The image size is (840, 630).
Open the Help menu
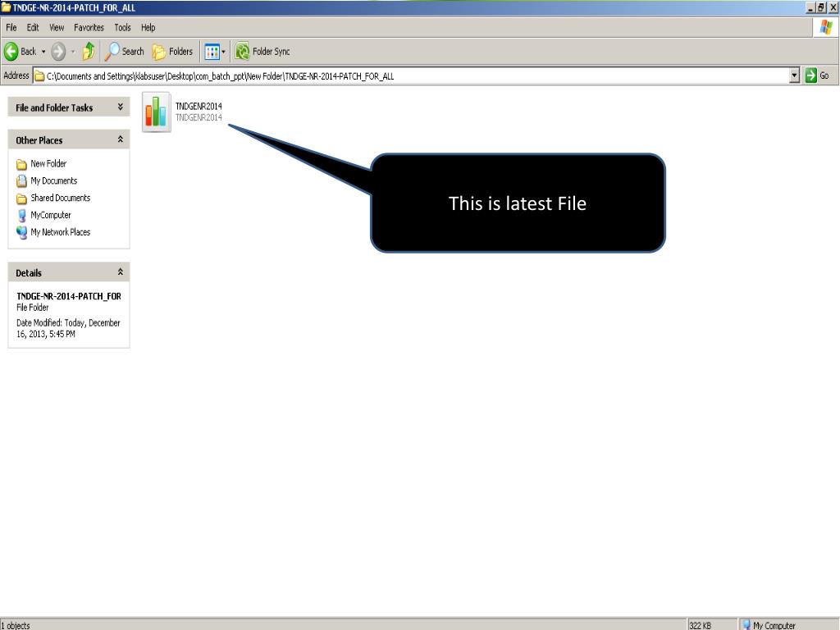tap(148, 27)
